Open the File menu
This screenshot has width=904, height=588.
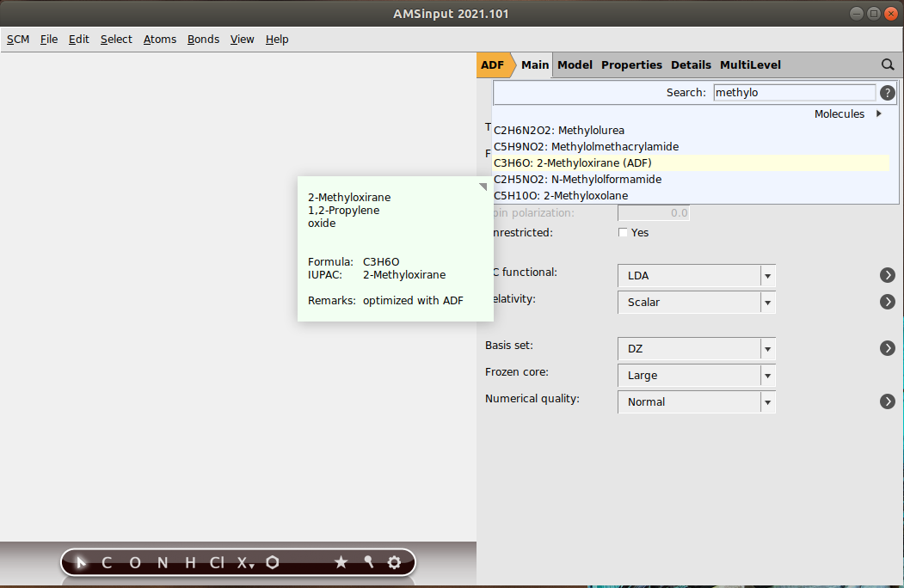[49, 40]
